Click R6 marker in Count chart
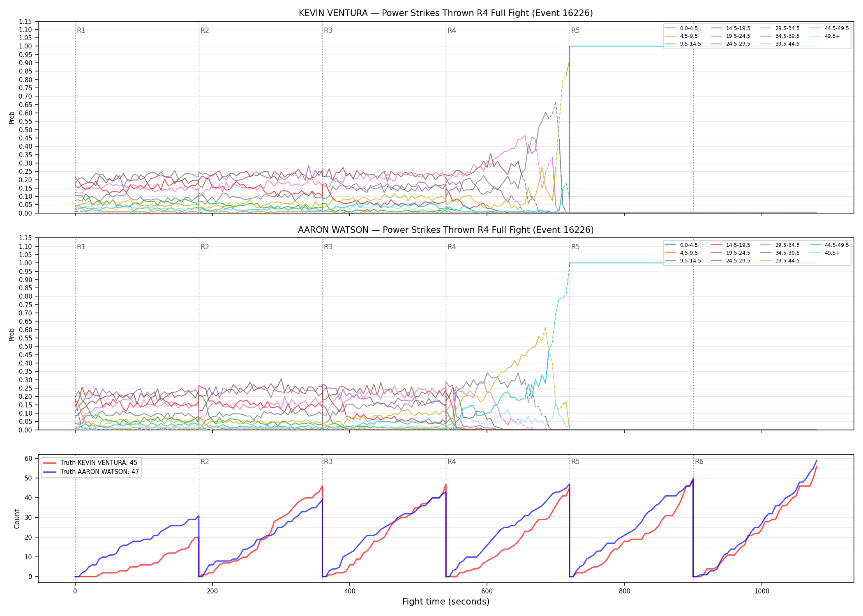Screen dimensions: 863x616 (699, 462)
